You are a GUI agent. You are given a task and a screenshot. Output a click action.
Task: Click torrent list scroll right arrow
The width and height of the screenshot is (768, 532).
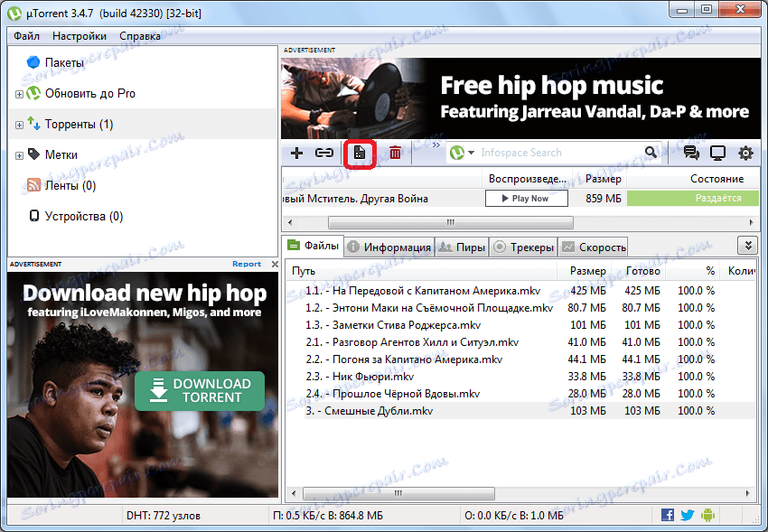tap(752, 223)
